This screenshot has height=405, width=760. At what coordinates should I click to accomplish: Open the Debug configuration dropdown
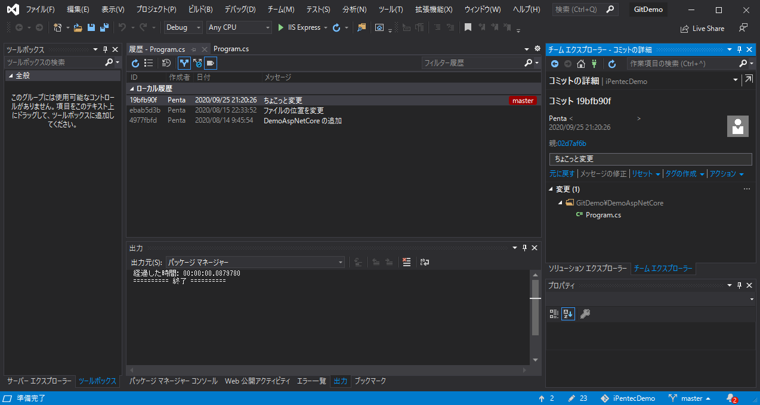point(183,28)
